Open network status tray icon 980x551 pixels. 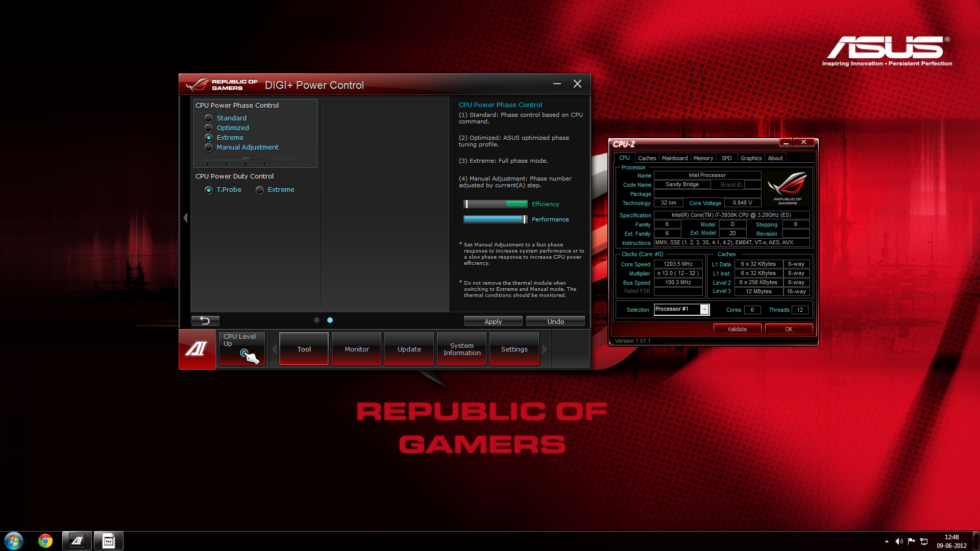click(x=924, y=541)
